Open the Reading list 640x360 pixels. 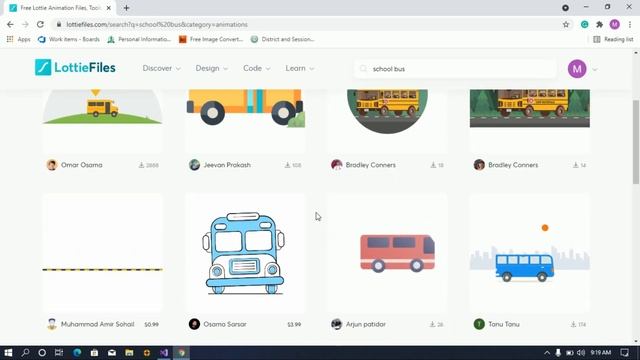(x=613, y=39)
